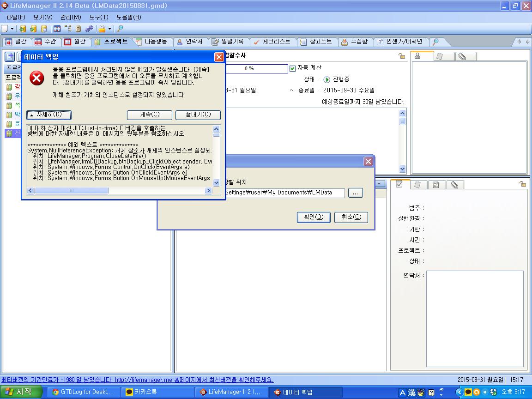Viewport: 532px width, 399px height.
Task: Switch to the GTDLog for Desktop taskbar item
Action: [84, 392]
